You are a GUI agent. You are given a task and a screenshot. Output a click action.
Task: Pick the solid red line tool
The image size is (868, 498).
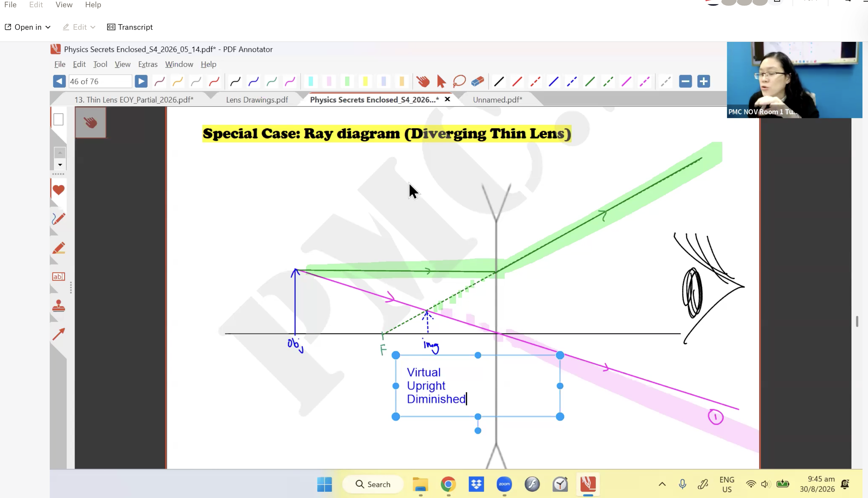click(517, 82)
